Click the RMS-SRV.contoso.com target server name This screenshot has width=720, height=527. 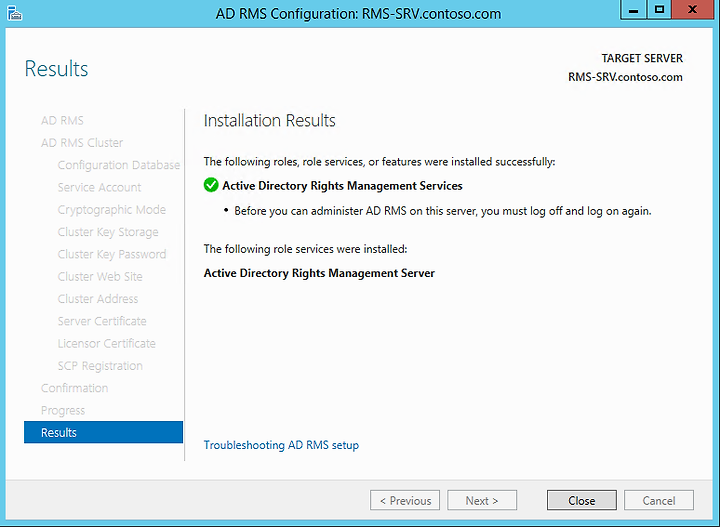625,77
